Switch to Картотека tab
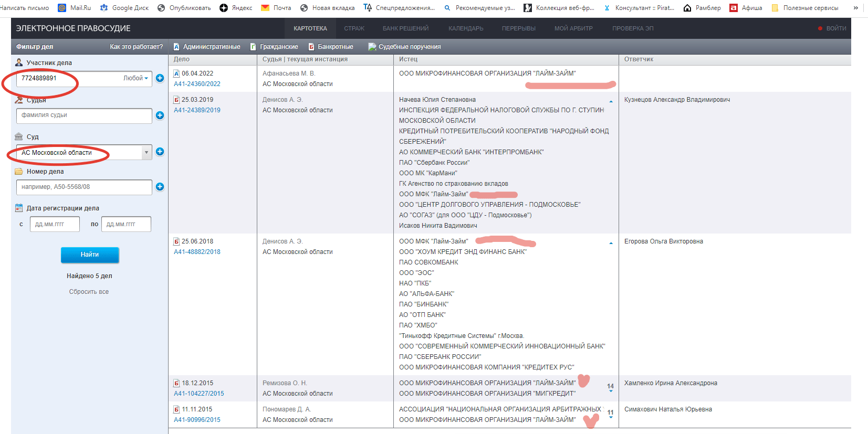Image resolution: width=868 pixels, height=434 pixels. 310,28
